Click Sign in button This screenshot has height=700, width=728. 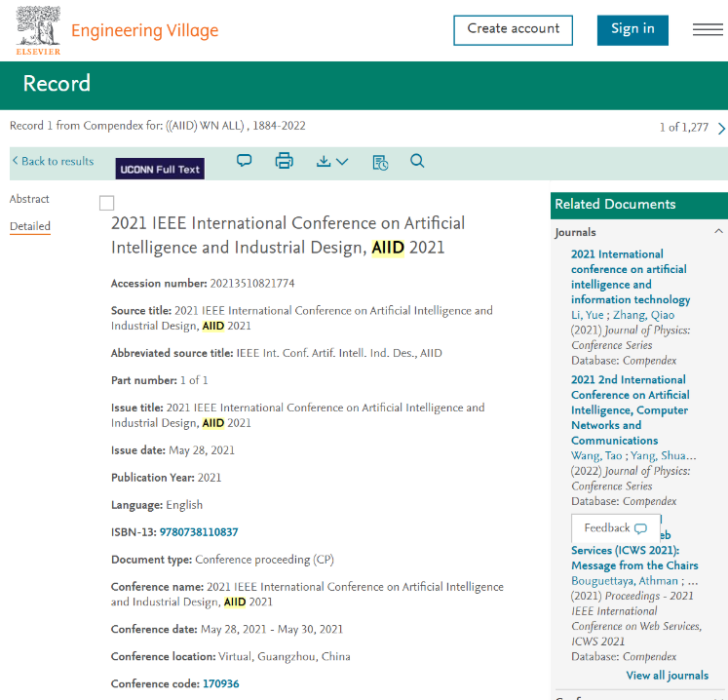click(x=632, y=30)
